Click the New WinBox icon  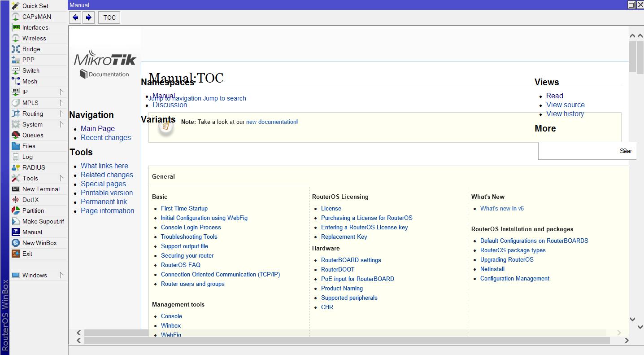[16, 243]
